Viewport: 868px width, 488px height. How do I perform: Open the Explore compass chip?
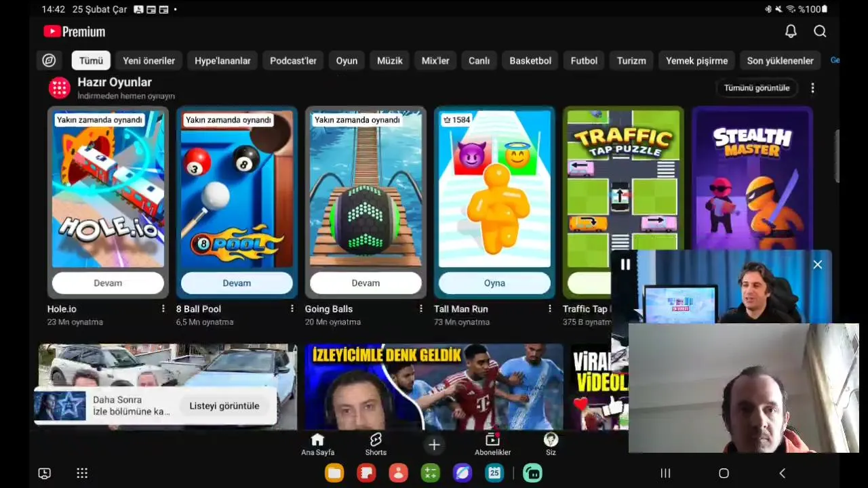pos(49,60)
